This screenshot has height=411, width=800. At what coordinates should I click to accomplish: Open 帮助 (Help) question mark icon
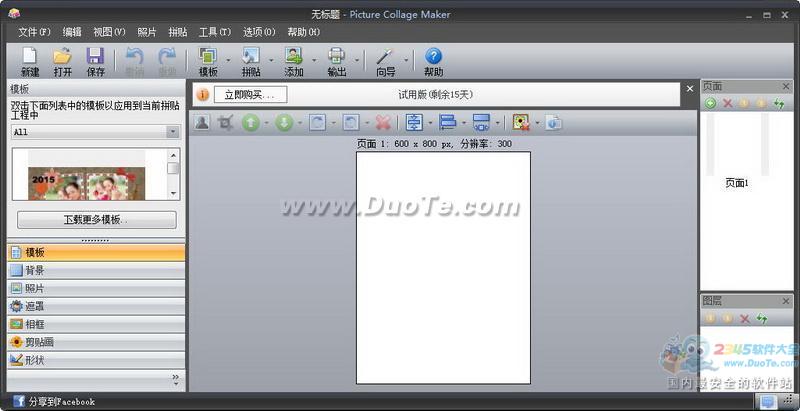point(433,56)
